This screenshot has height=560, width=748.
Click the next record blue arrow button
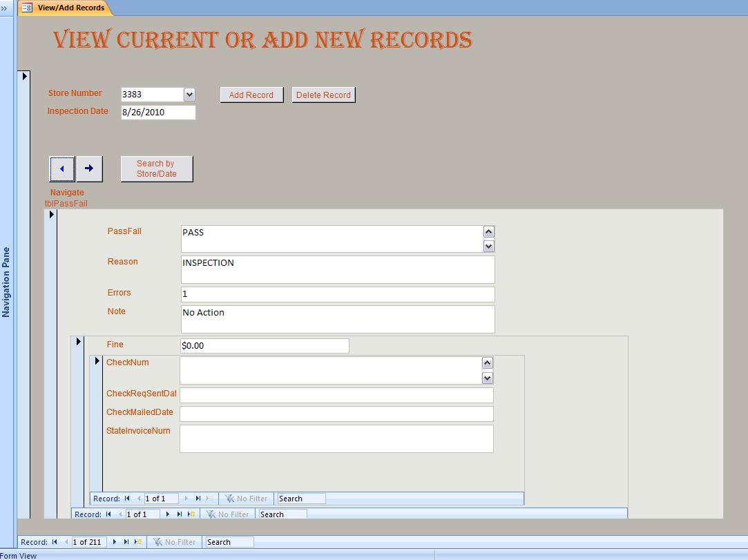[x=89, y=168]
